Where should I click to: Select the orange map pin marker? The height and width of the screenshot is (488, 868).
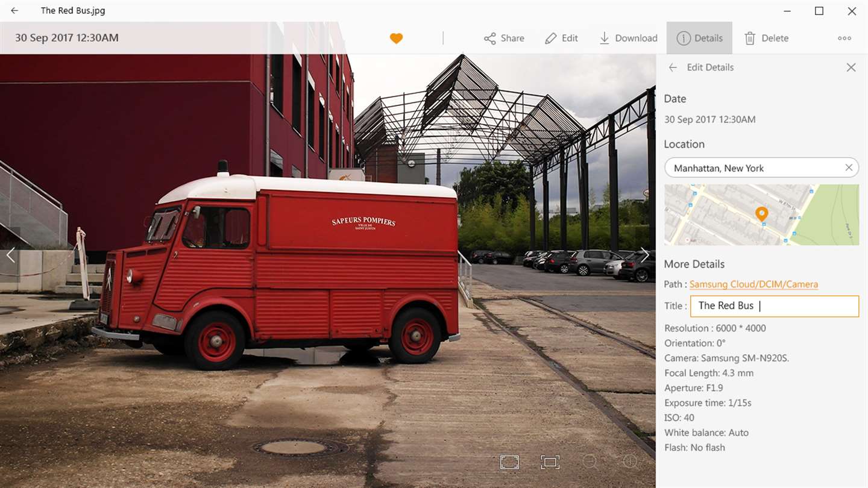coord(761,214)
